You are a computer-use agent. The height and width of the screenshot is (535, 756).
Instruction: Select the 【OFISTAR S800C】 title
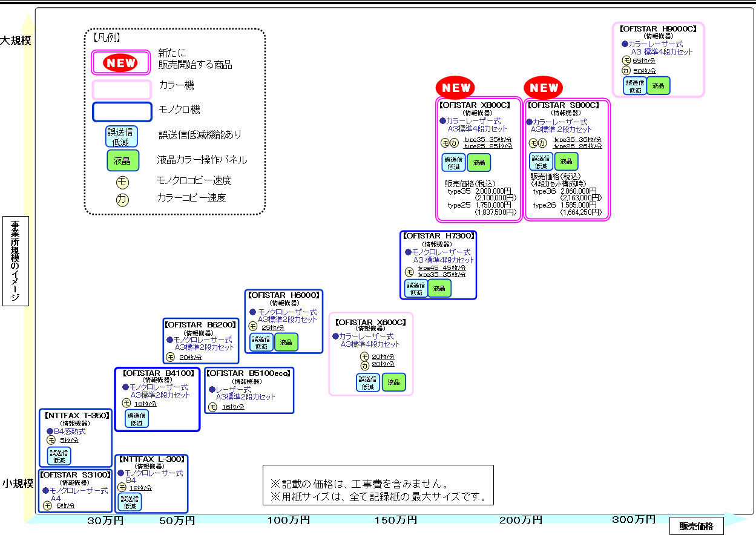[563, 105]
